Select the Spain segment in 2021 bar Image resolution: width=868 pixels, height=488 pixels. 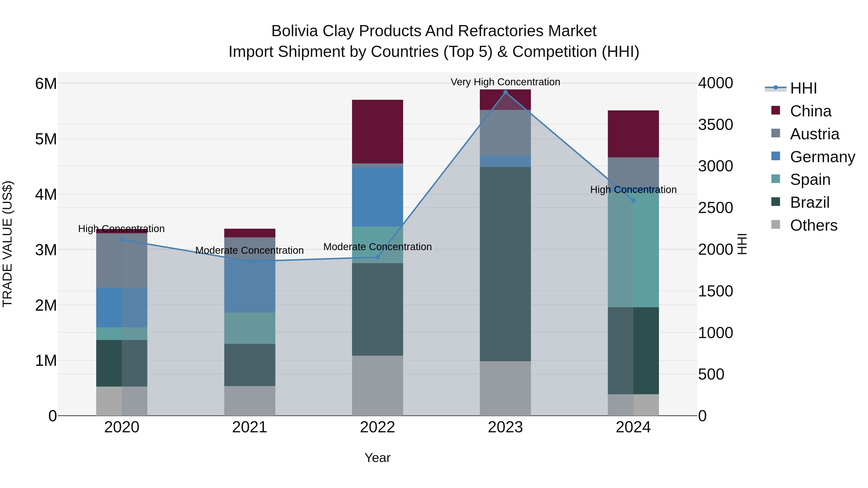tap(250, 328)
